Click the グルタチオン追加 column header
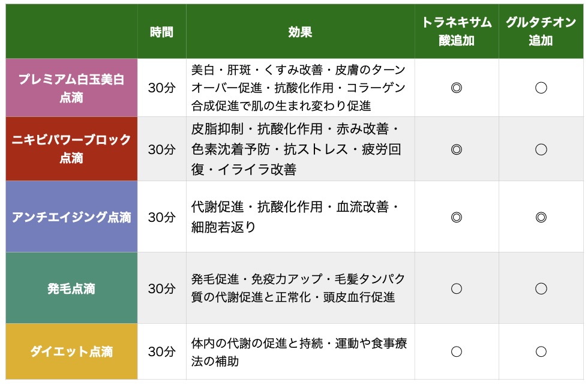Image resolution: width=588 pixels, height=385 pixels. (x=541, y=32)
